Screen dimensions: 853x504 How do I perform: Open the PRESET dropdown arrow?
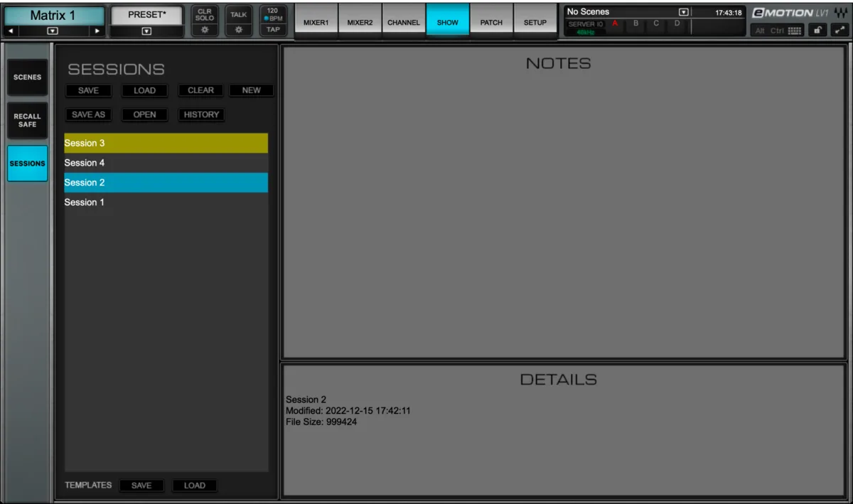point(146,31)
